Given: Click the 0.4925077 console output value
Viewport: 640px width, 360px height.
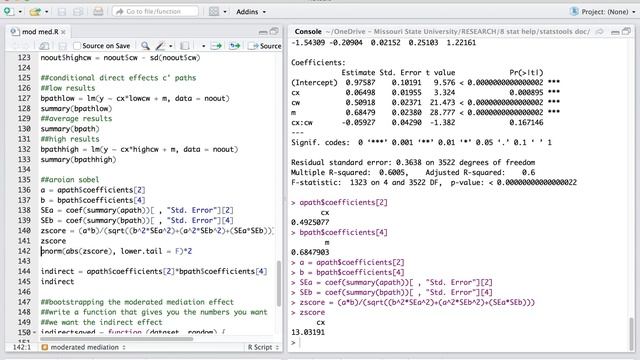Looking at the screenshot, I should tap(310, 222).
